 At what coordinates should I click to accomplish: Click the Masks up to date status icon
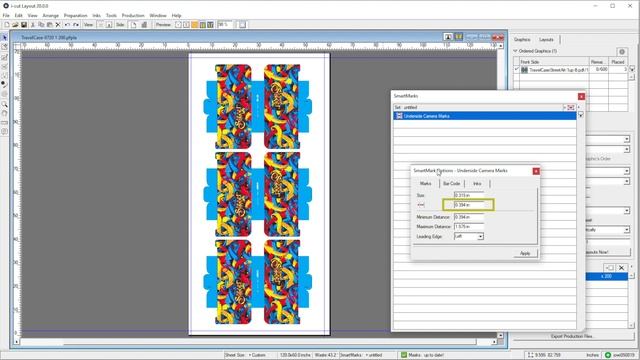(404, 355)
